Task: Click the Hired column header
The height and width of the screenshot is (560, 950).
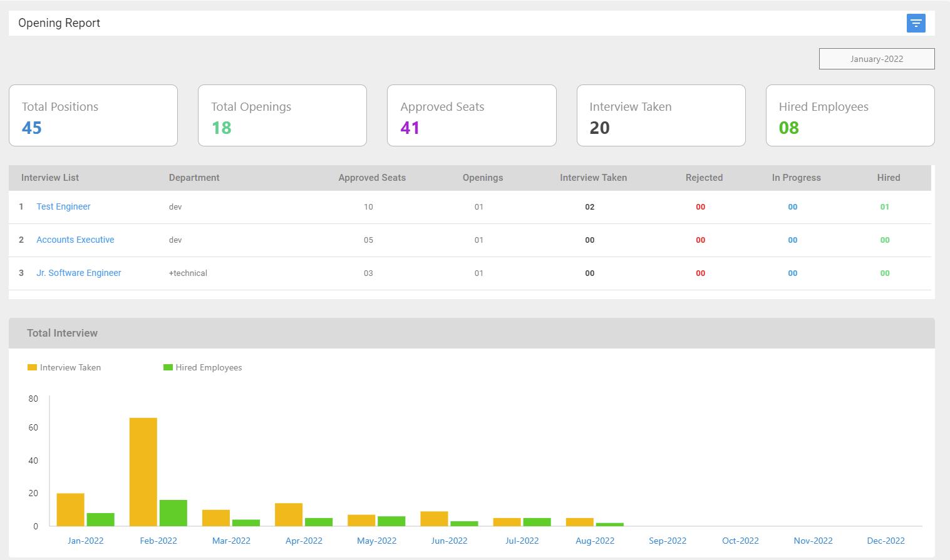Action: point(889,178)
